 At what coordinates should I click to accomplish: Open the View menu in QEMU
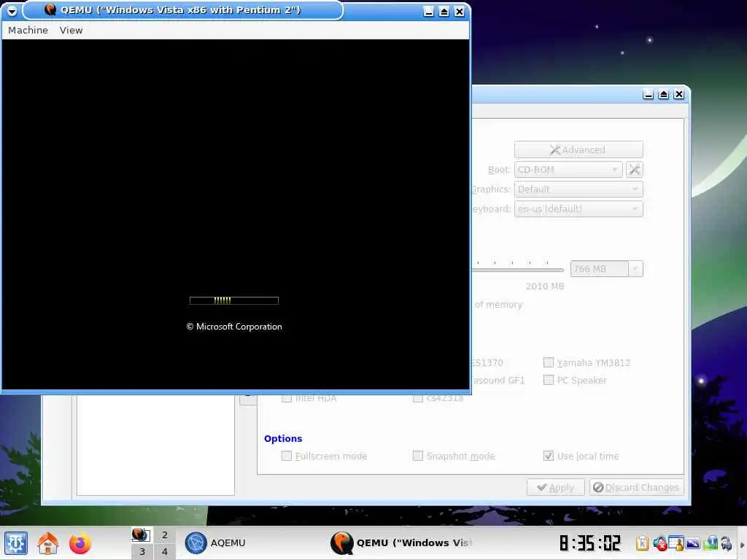point(71,30)
